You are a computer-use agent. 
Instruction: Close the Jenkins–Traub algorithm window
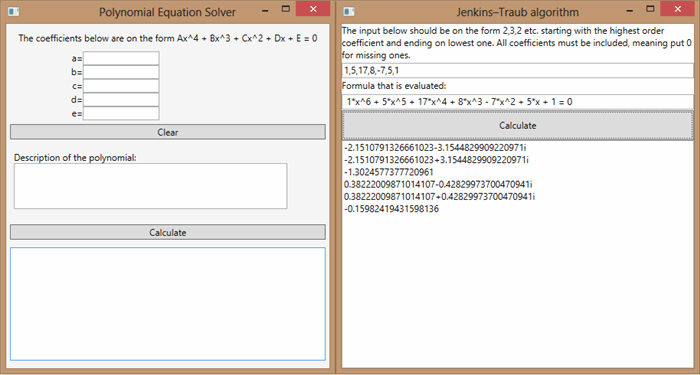coord(677,9)
